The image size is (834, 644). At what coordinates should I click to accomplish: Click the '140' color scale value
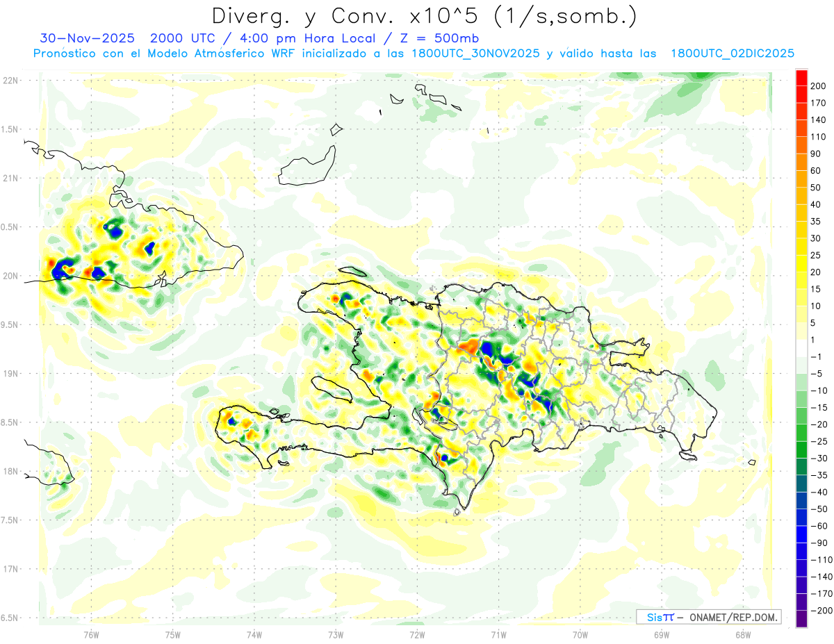[x=818, y=120]
